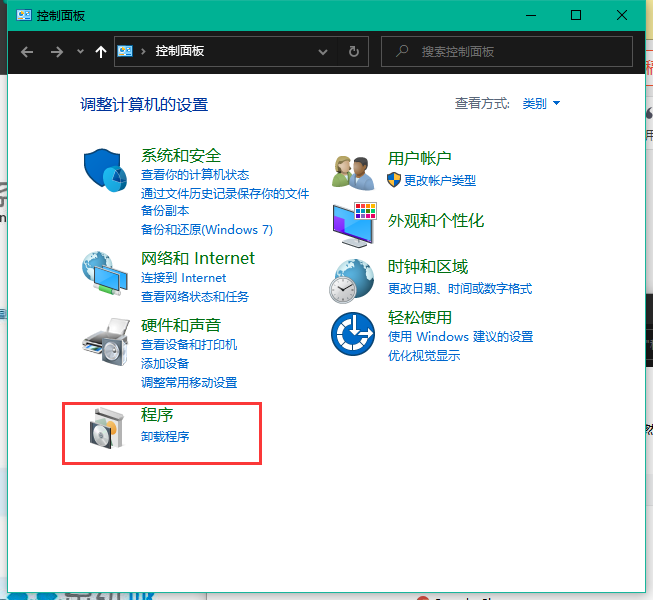The height and width of the screenshot is (600, 653).
Task: Open the 程序 category heading
Action: (157, 415)
